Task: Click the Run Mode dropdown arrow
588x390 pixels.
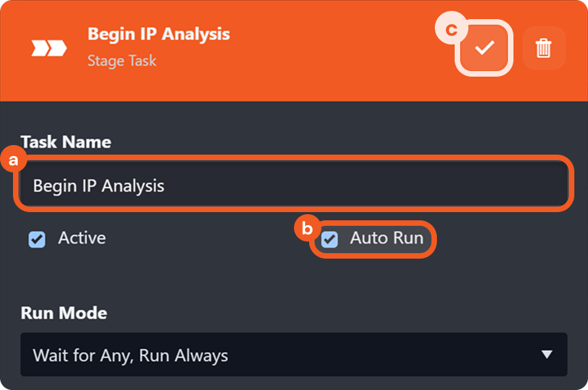Action: click(x=546, y=354)
